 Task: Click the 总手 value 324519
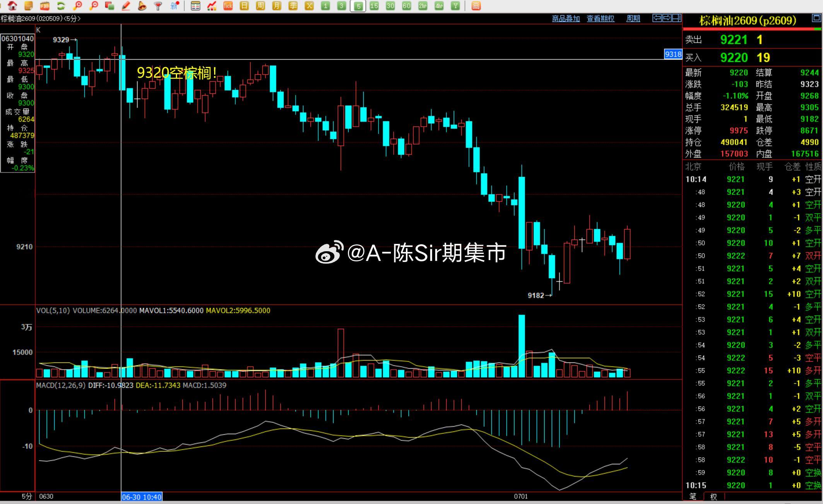click(x=734, y=107)
